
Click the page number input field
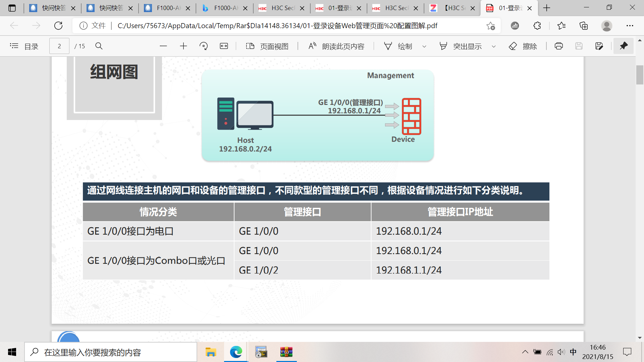(x=59, y=46)
